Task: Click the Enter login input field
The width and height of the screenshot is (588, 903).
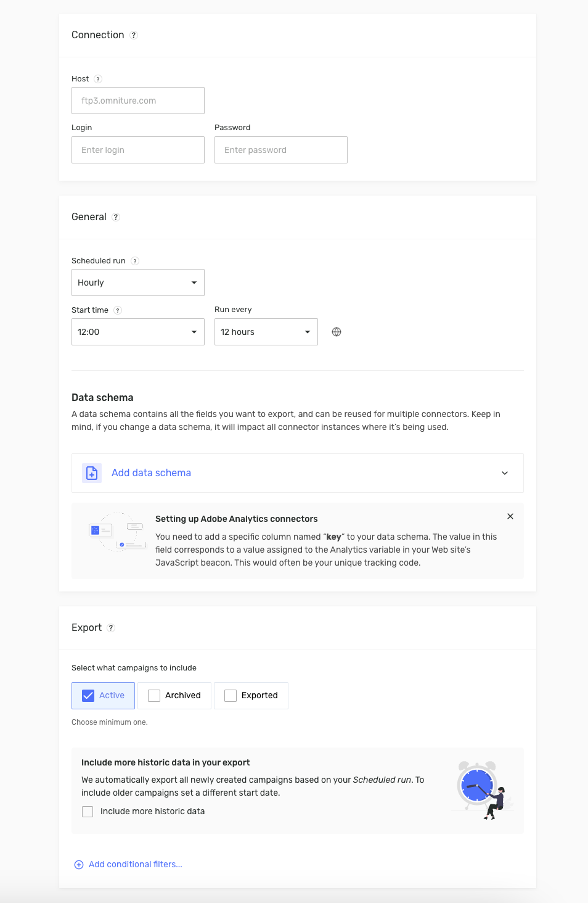Action: point(137,149)
